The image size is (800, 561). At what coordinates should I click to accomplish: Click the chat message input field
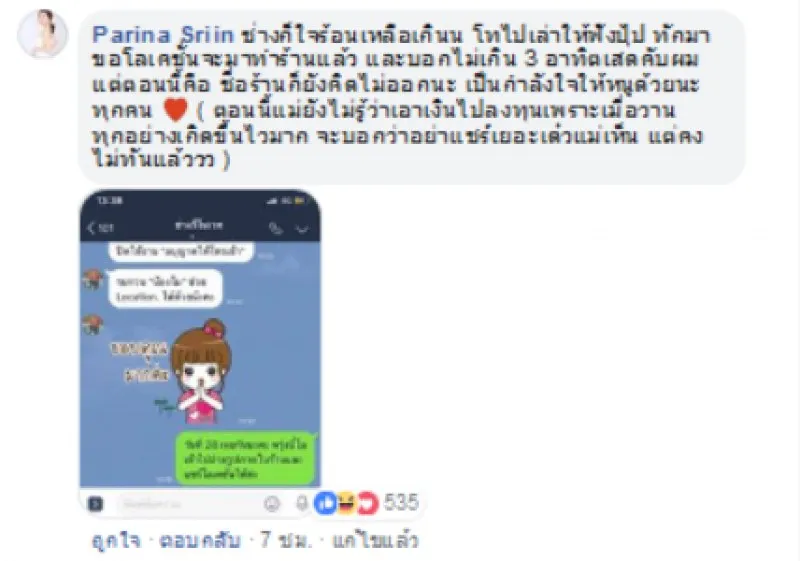pyautogui.click(x=188, y=504)
